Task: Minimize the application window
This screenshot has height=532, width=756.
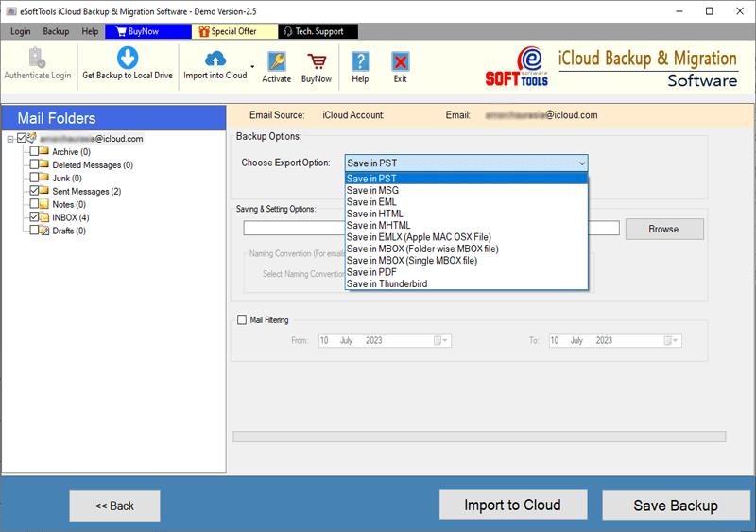Action: [679, 11]
